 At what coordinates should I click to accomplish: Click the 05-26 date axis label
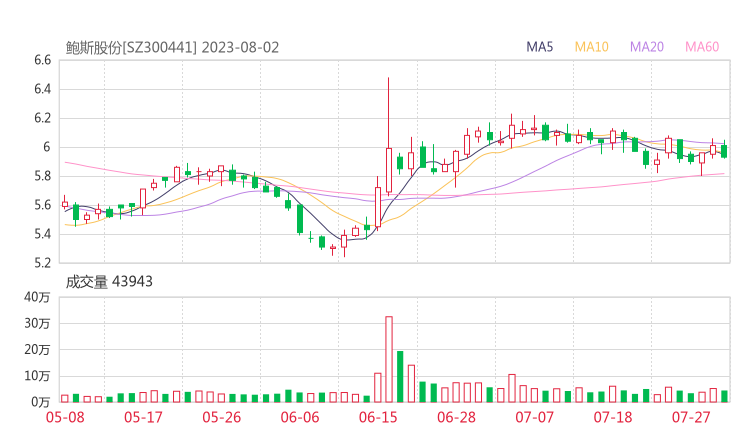[x=222, y=417]
